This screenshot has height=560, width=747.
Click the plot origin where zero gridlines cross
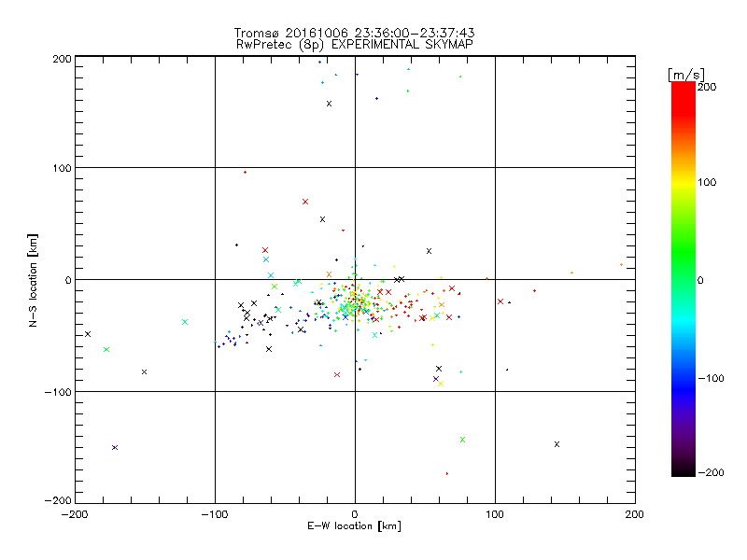(355, 279)
